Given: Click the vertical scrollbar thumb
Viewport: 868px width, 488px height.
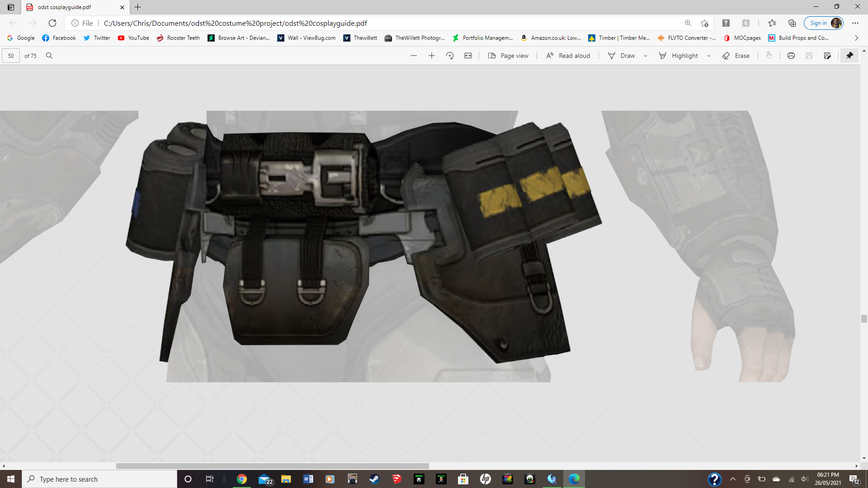Looking at the screenshot, I should pos(864,319).
